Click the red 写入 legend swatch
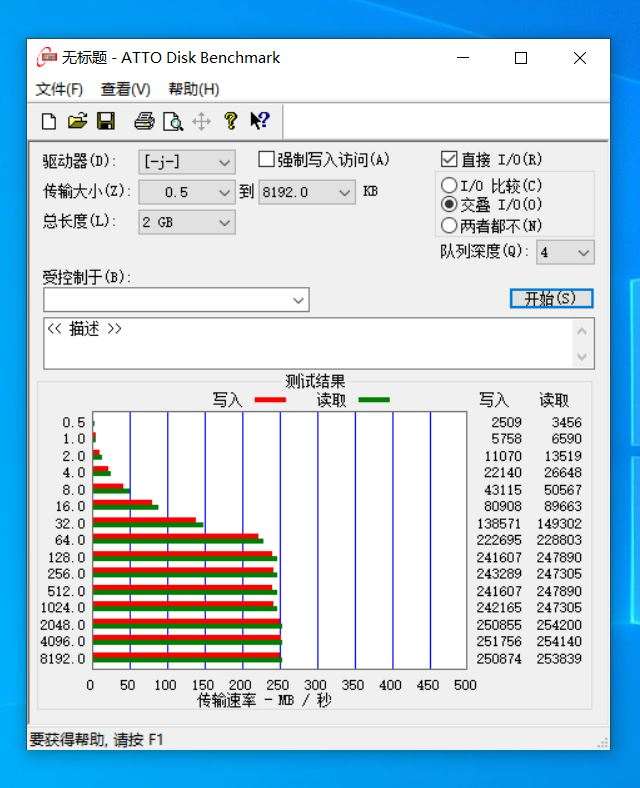The height and width of the screenshot is (788, 640). tap(270, 400)
